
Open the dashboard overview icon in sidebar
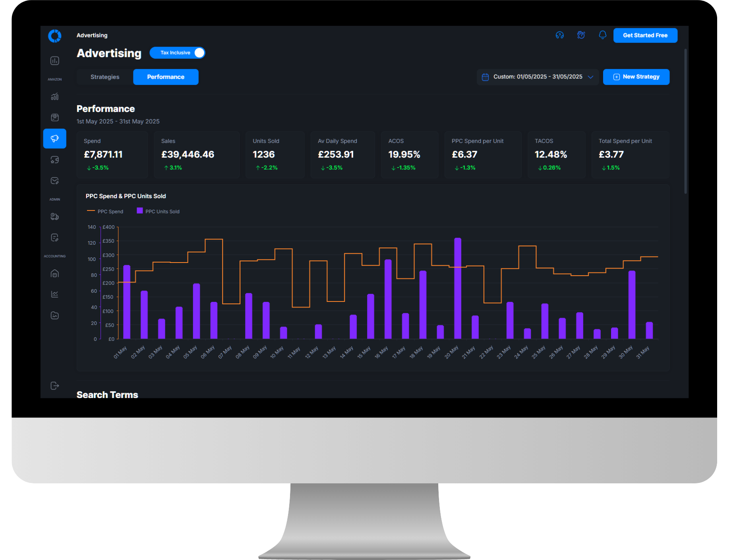click(55, 61)
